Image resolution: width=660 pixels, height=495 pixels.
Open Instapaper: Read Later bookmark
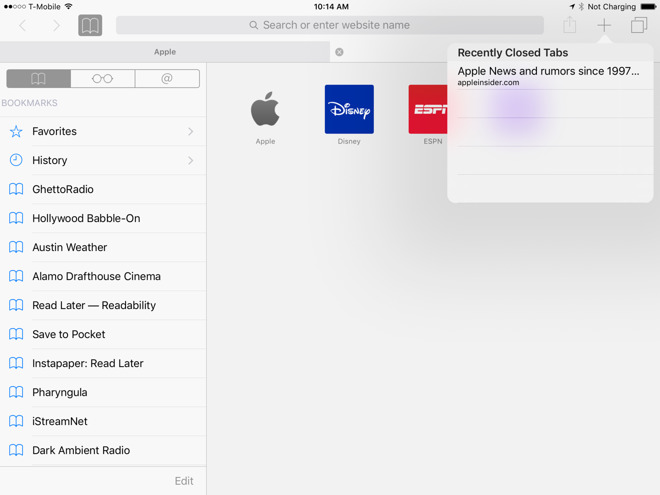click(103, 364)
